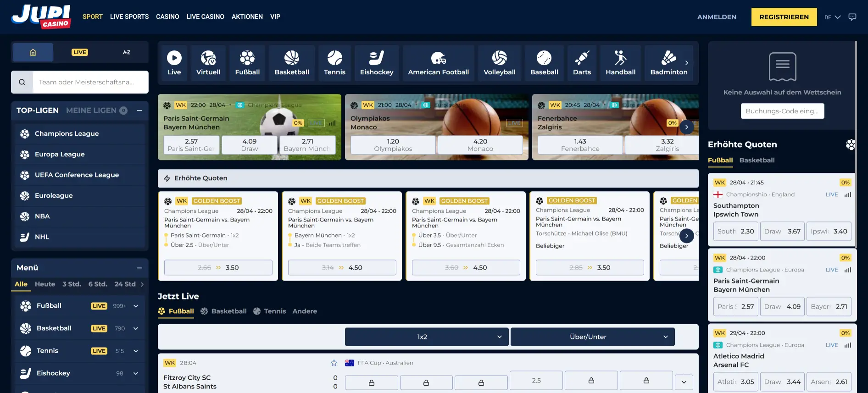Pick Arsenal odds 2.61
868x393 pixels.
tap(829, 382)
